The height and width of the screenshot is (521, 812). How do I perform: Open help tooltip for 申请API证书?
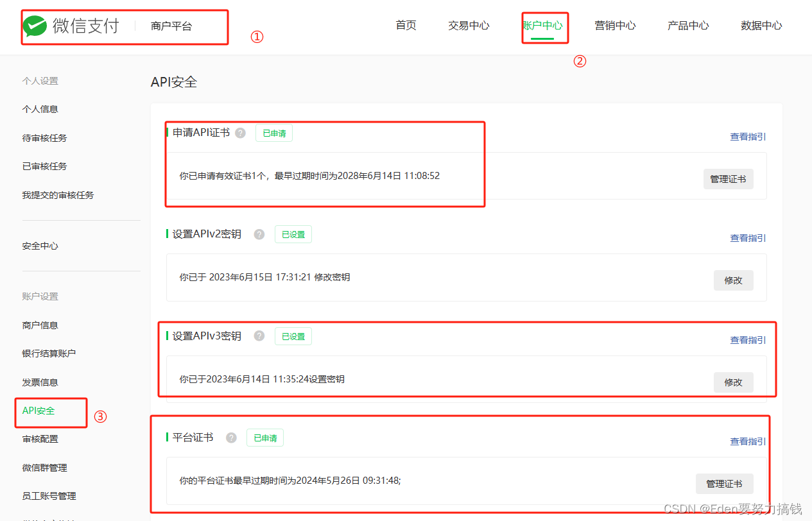(x=239, y=133)
